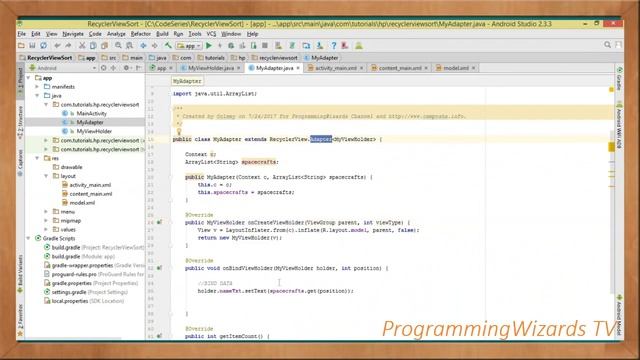Make Project with the hammer icon
640x360 pixels.
coord(168,46)
